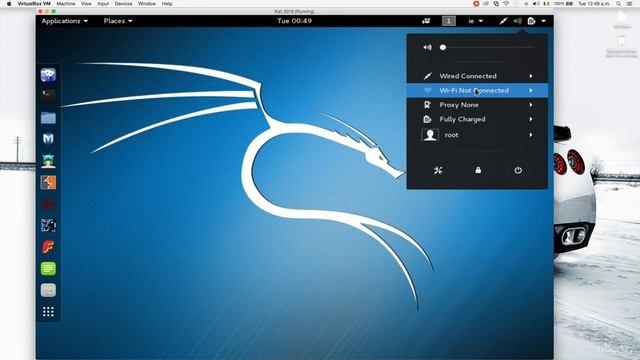Launch Metasploit from the dock

tap(48, 139)
